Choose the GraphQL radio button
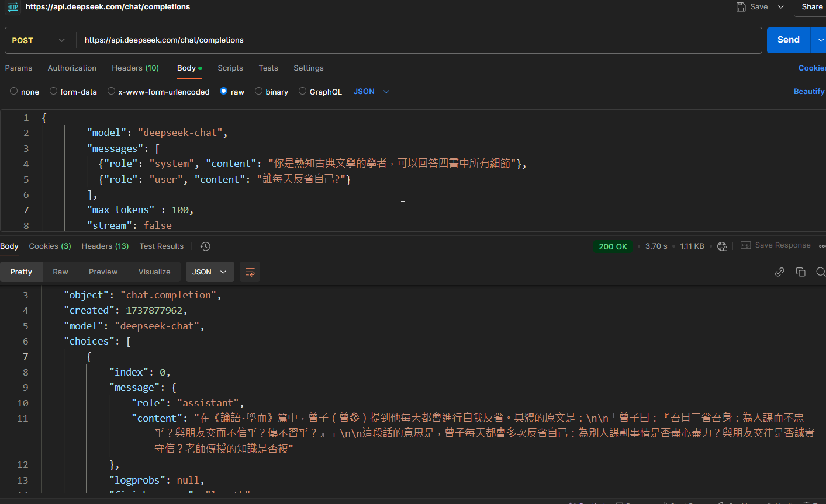Viewport: 826px width, 504px height. pos(302,91)
